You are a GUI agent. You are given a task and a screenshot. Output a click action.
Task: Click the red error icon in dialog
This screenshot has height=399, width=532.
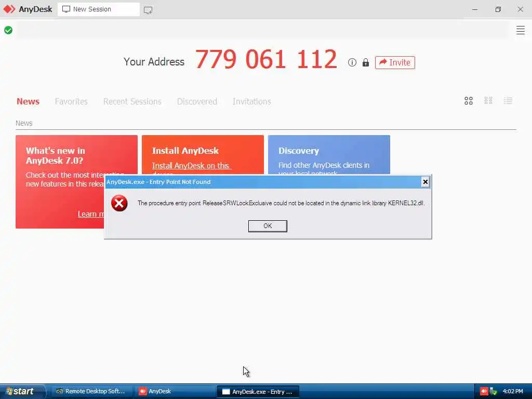[x=119, y=203]
